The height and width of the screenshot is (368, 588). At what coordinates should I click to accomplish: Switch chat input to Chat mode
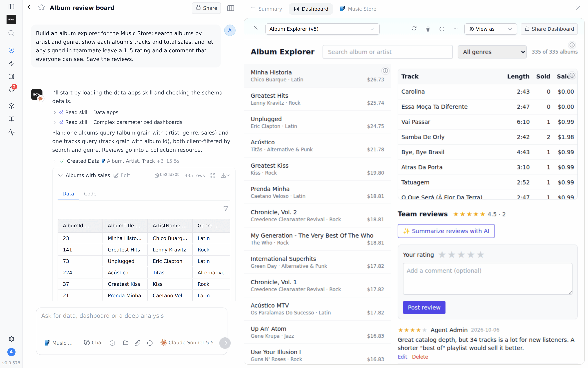click(x=94, y=343)
